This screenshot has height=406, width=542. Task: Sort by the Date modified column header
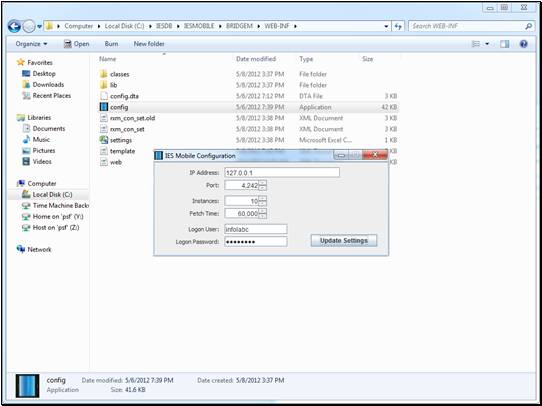[256, 59]
